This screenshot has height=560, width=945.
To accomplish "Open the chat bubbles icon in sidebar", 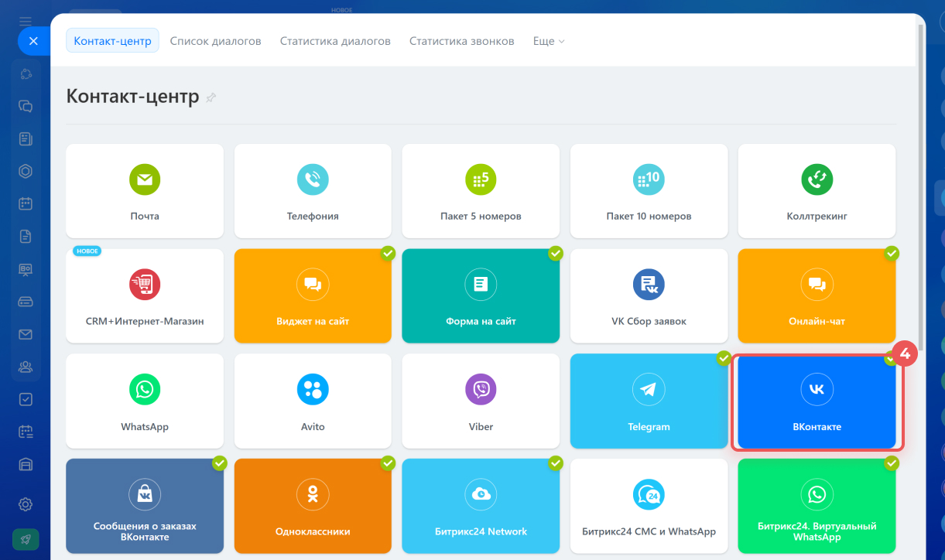I will 26,106.
